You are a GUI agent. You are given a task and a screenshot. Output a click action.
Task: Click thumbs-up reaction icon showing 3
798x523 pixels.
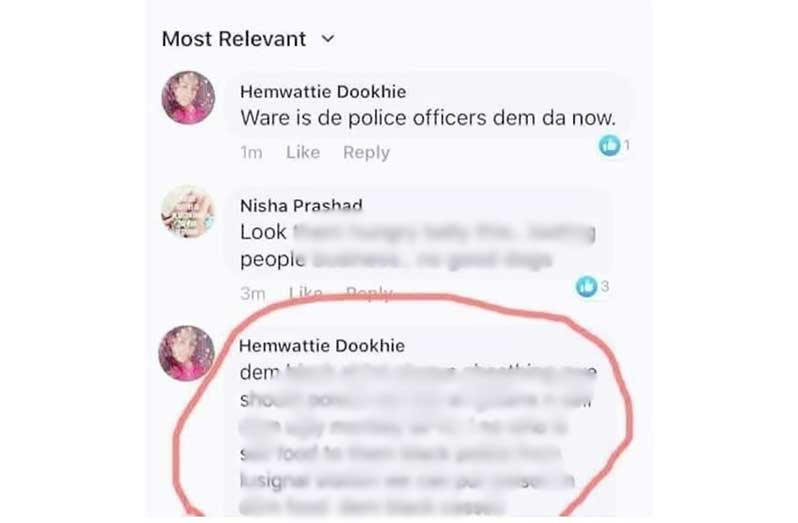586,286
